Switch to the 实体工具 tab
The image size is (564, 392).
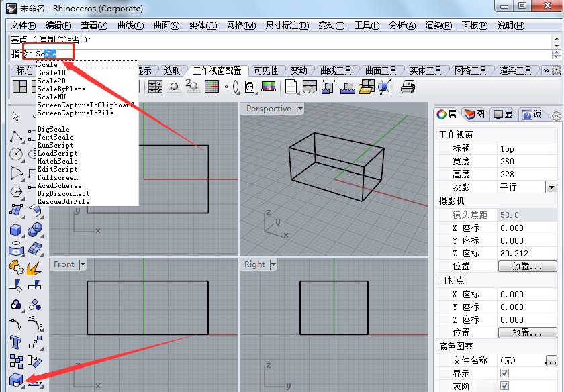coord(426,70)
